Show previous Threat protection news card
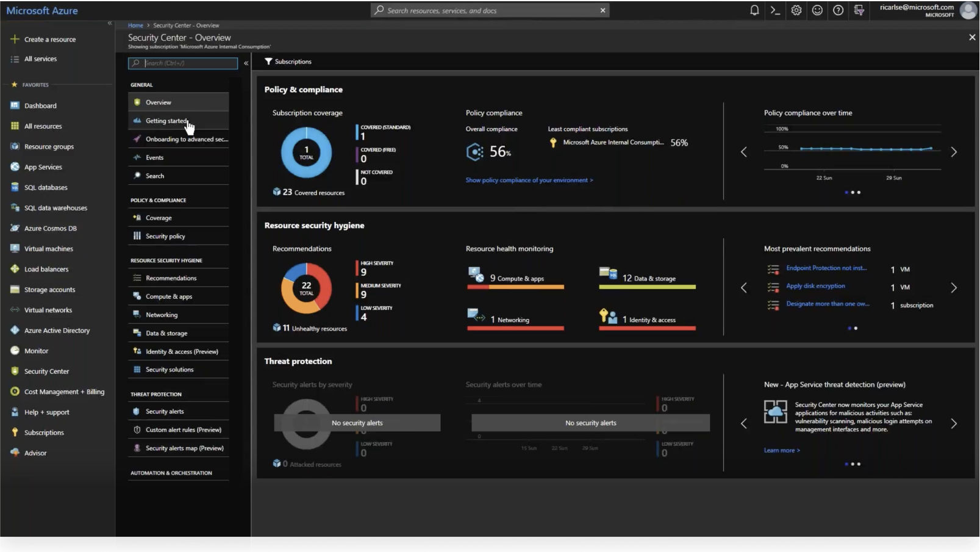The width and height of the screenshot is (980, 552). point(743,424)
